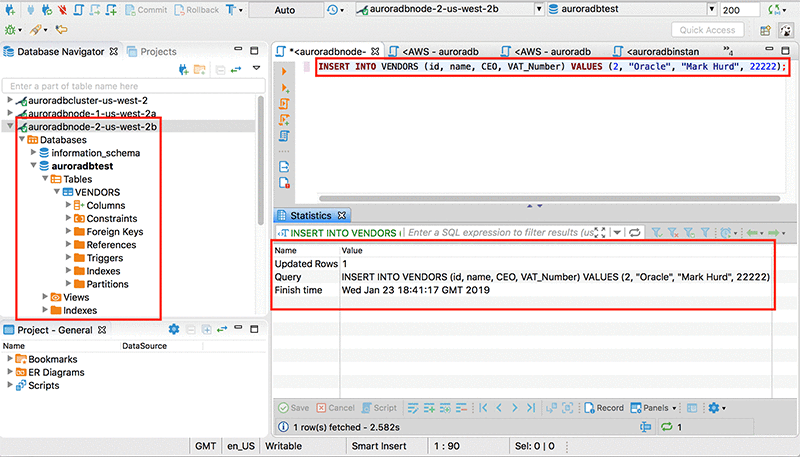Click the Rollback button

coord(196,10)
